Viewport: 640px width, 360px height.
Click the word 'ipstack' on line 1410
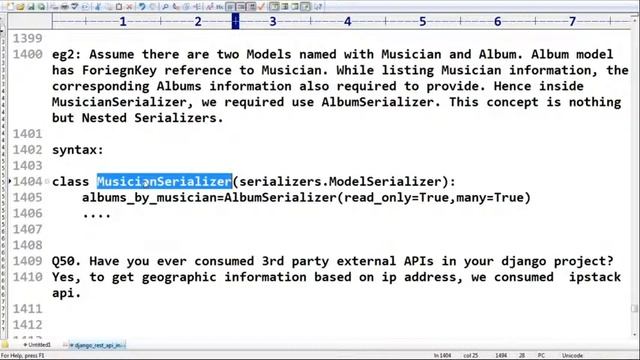[x=595, y=277]
